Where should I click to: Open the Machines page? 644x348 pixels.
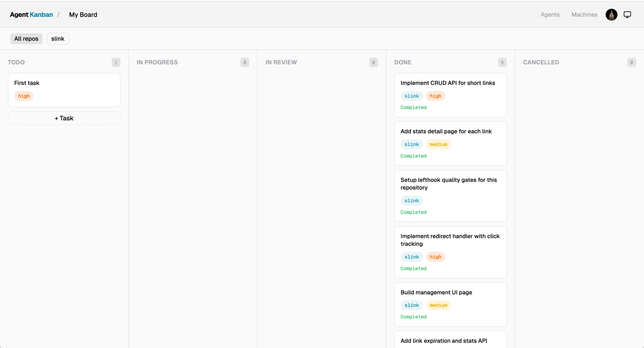pyautogui.click(x=584, y=14)
